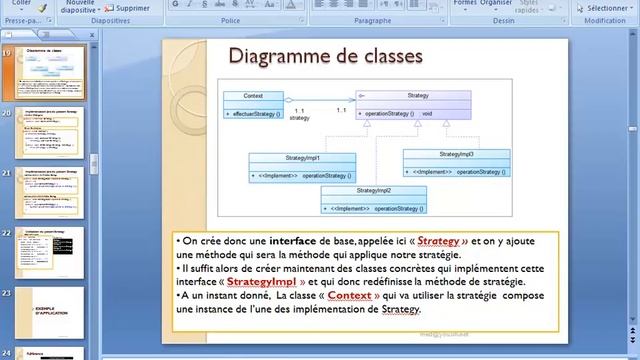
Task: Click the Strategy interface box in the diagram
Action: pyautogui.click(x=413, y=105)
